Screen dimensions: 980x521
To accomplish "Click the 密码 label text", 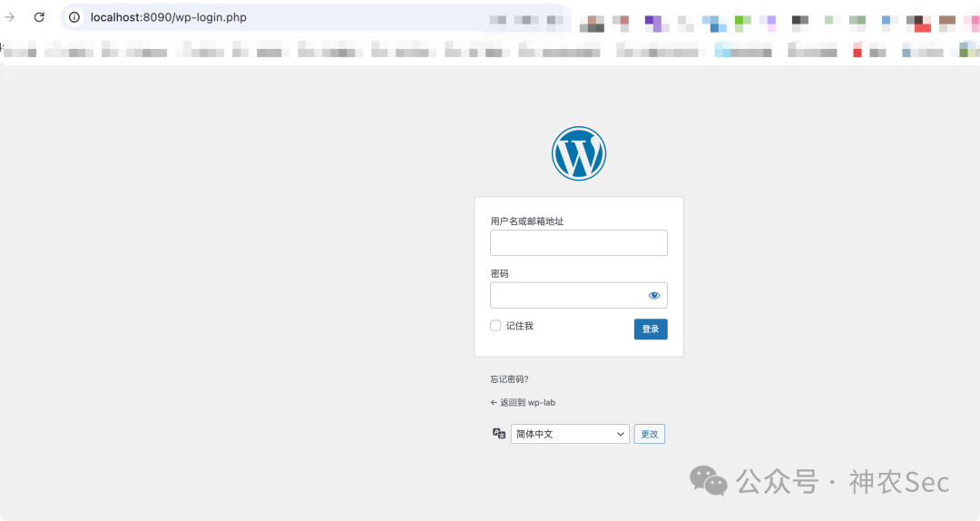I will (x=499, y=273).
